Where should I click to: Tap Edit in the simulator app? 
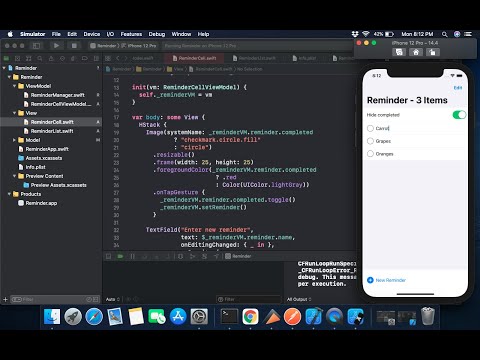point(458,88)
